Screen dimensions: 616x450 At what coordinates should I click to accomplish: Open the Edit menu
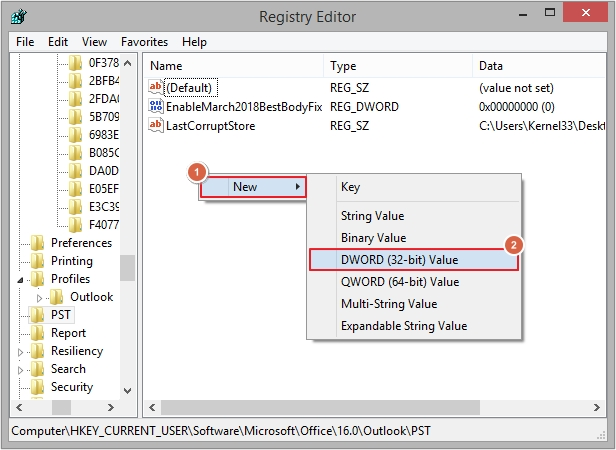pyautogui.click(x=58, y=42)
